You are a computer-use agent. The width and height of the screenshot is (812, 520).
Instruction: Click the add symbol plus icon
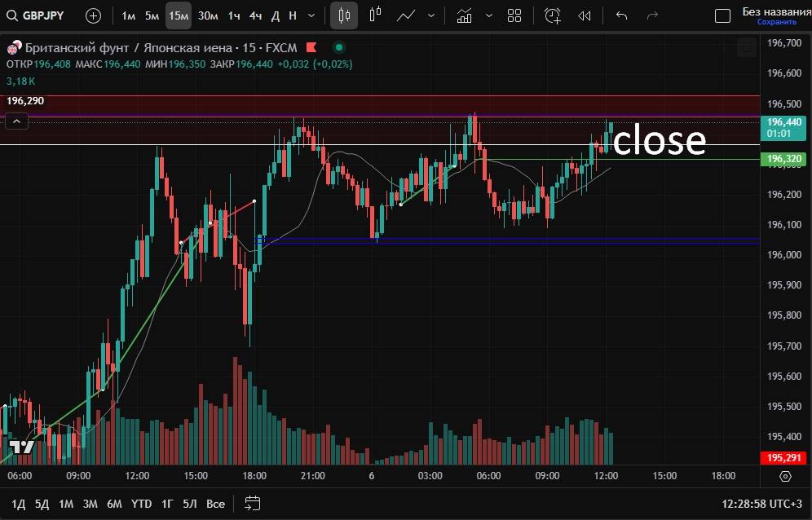click(93, 15)
